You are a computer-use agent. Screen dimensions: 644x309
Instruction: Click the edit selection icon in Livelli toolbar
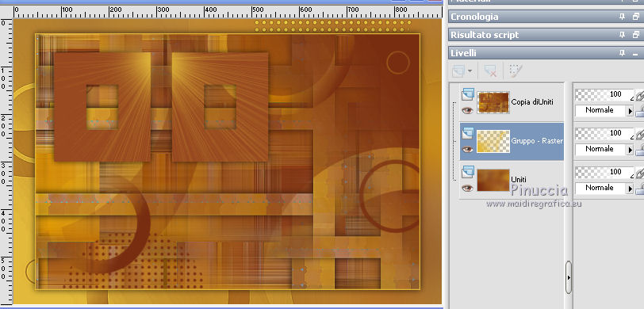pos(515,71)
